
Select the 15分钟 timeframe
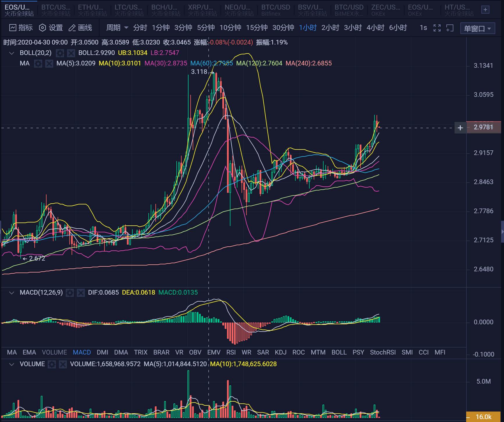(x=257, y=28)
